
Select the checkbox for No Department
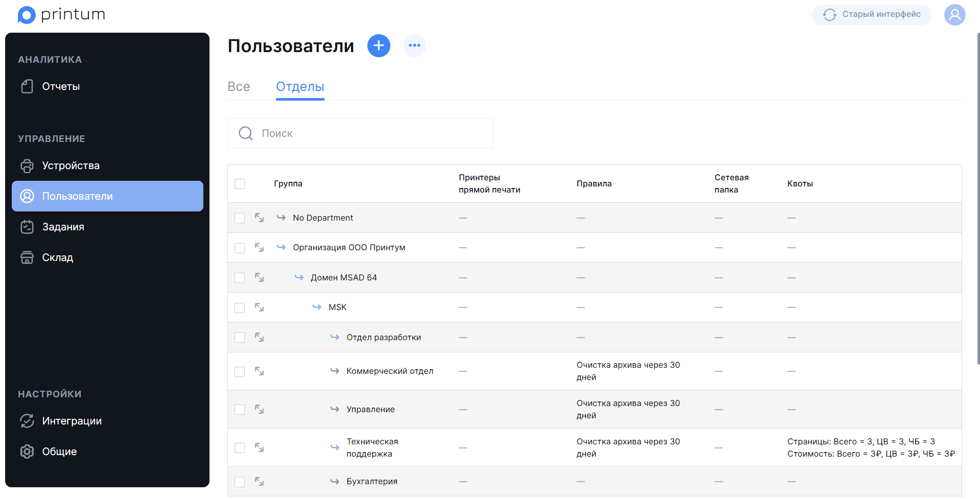240,218
